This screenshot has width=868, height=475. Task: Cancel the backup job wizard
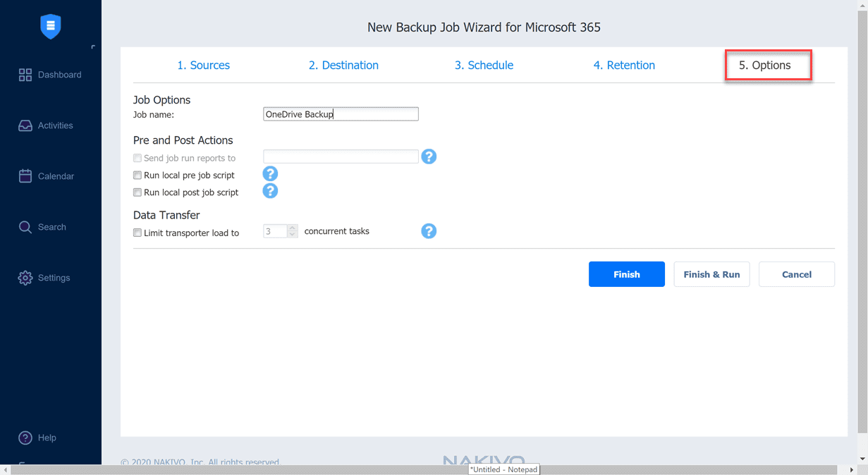(x=796, y=274)
